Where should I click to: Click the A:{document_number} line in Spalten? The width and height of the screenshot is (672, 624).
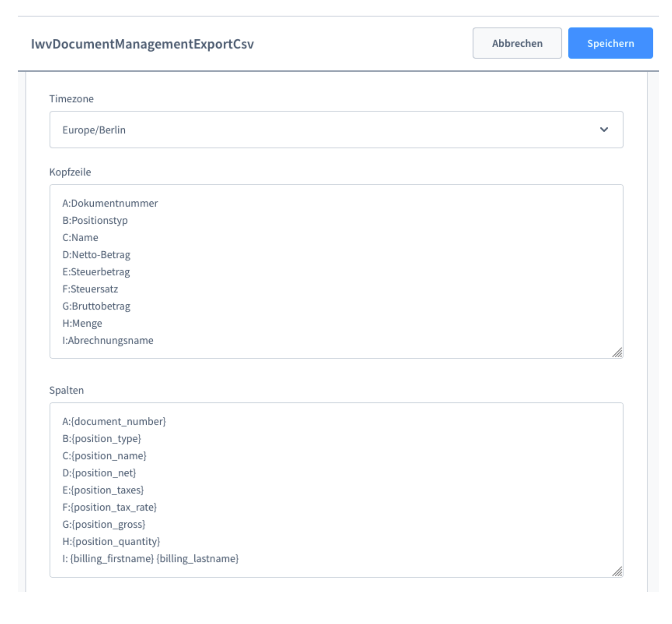114,422
